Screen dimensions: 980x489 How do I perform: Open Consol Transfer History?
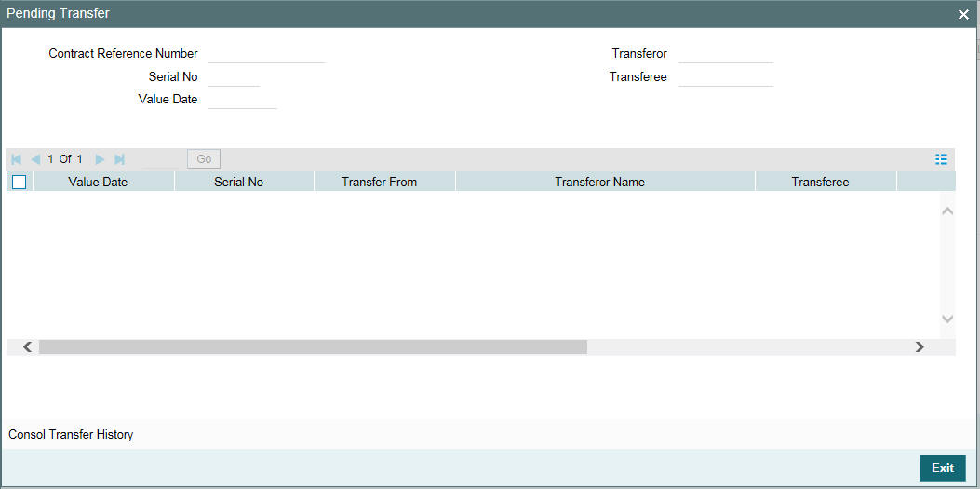tap(72, 434)
